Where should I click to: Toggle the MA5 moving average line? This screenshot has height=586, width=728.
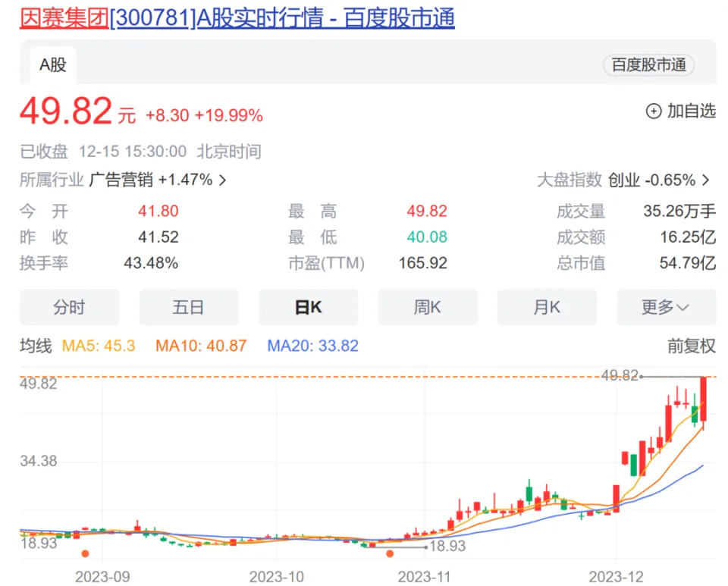[99, 346]
